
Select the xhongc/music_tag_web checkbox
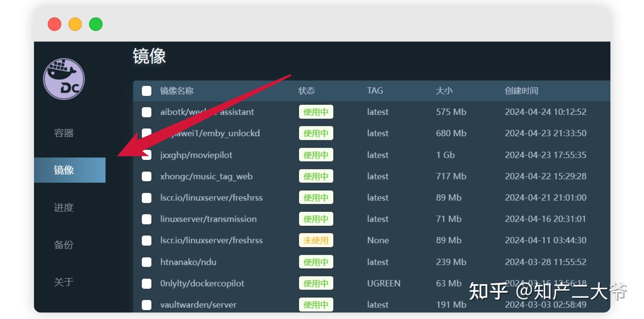coord(147,176)
